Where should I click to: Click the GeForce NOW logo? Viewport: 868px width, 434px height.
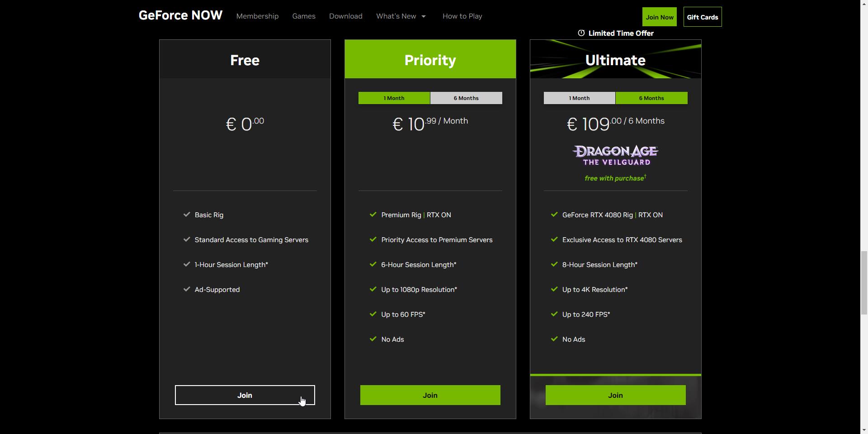click(180, 15)
